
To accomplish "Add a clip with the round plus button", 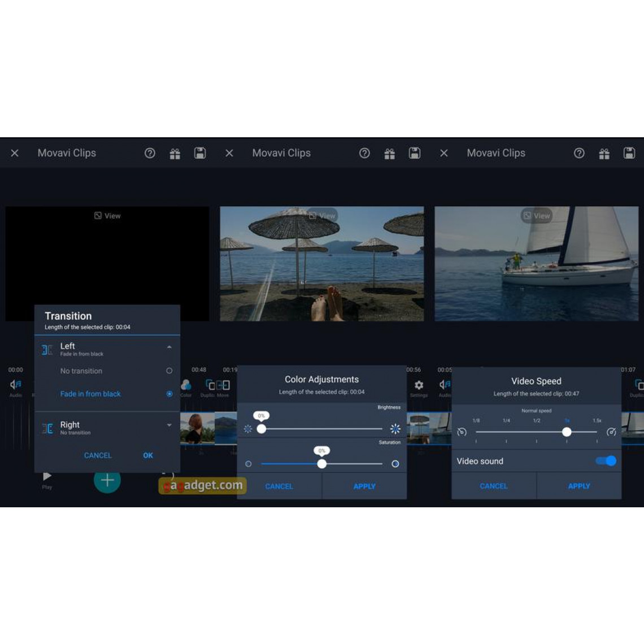I will 107,480.
